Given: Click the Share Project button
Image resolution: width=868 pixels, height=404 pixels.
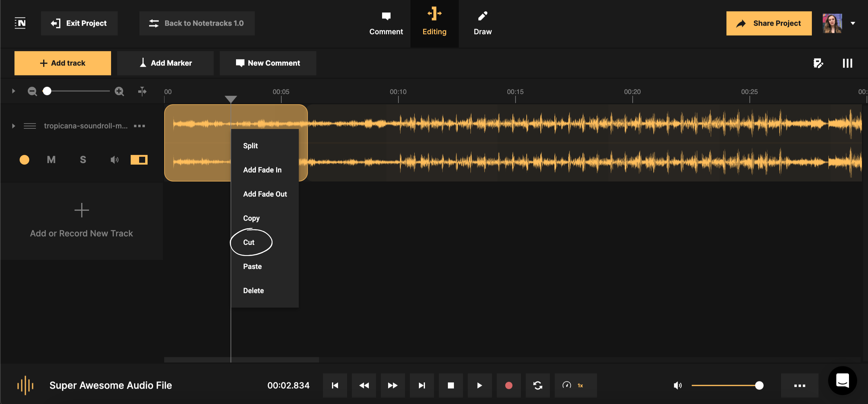Looking at the screenshot, I should (x=769, y=23).
